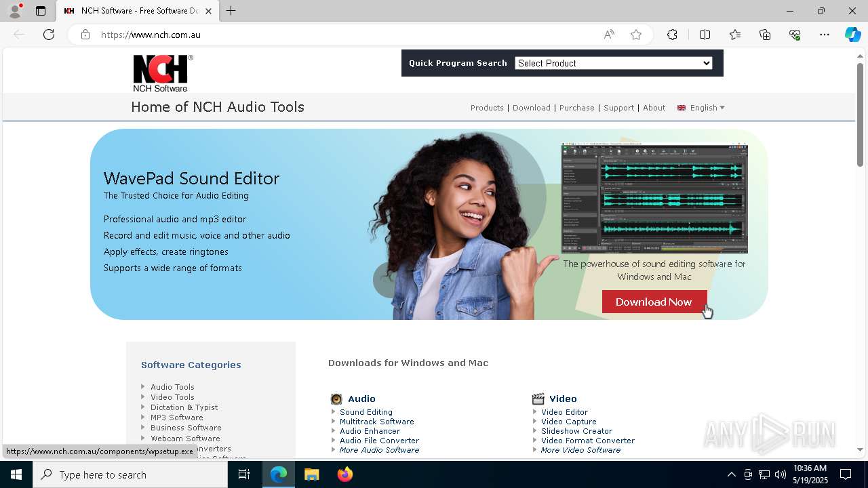868x488 pixels.
Task: Toggle the Split screen icon
Action: tap(705, 35)
